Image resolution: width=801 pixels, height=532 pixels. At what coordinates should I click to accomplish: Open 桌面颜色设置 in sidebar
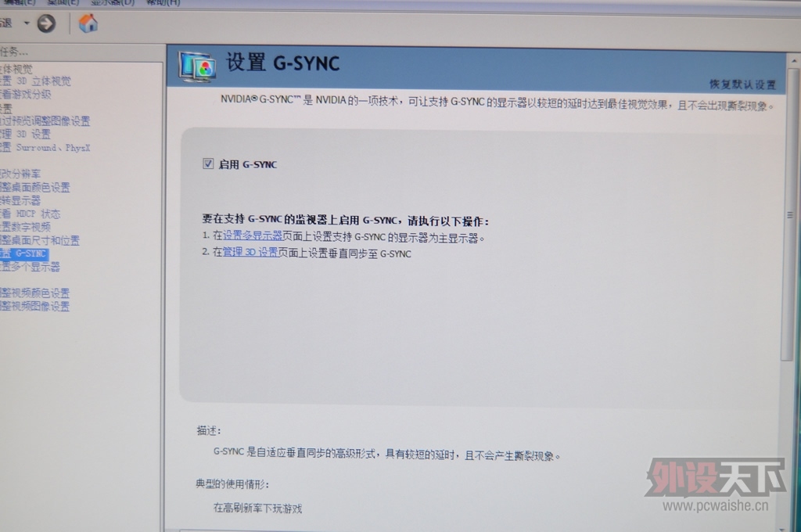click(x=35, y=188)
